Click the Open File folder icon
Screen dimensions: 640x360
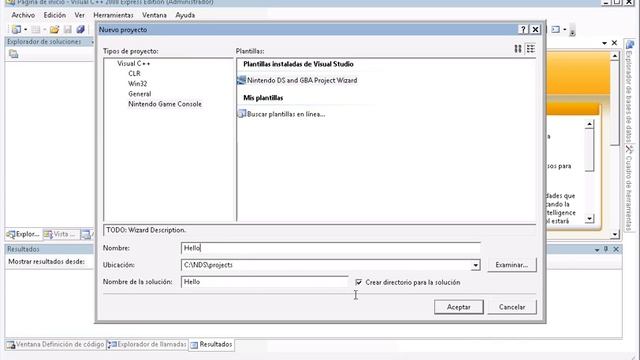click(54, 29)
